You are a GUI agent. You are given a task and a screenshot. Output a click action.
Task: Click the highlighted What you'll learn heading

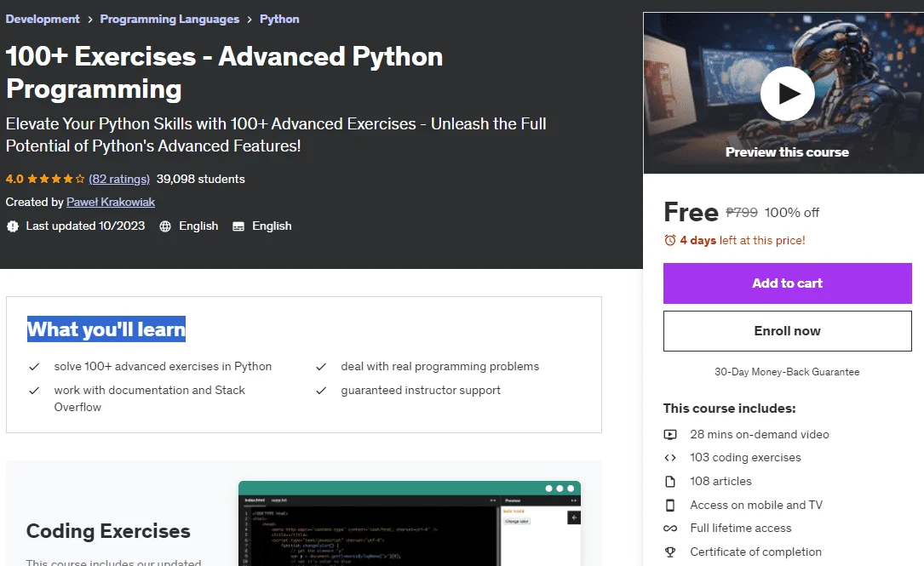click(x=106, y=329)
